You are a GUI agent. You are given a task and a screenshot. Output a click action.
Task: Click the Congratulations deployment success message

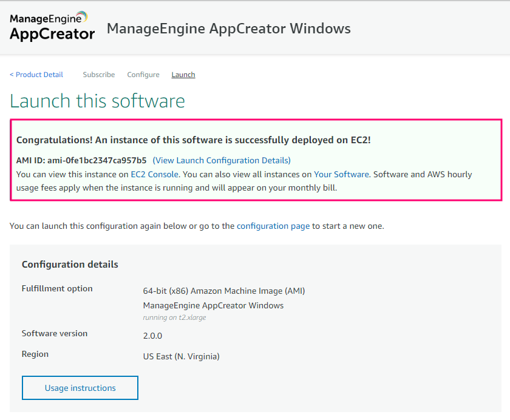193,140
